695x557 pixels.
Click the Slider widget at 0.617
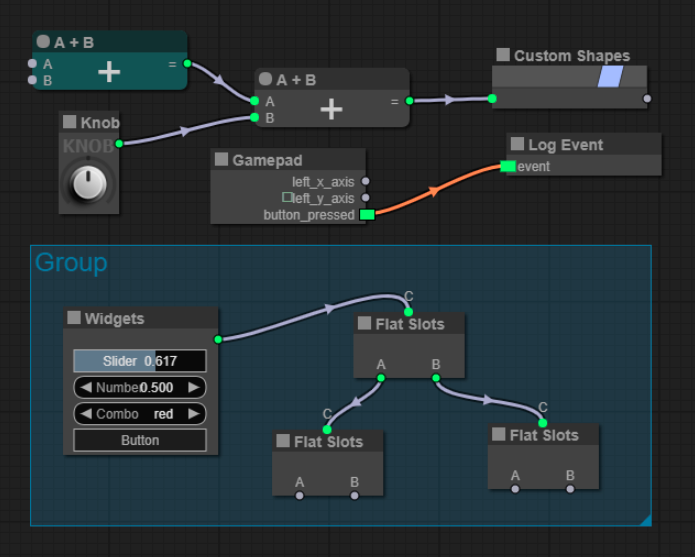point(140,361)
